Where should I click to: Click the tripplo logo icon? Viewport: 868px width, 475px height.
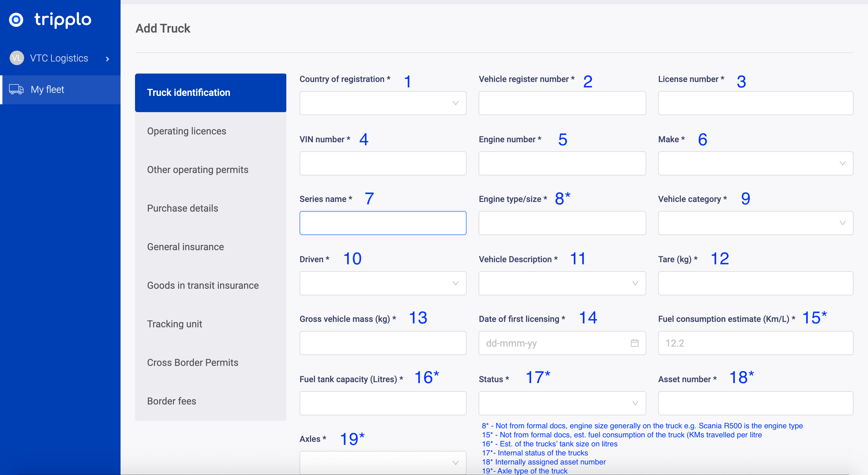[16, 20]
